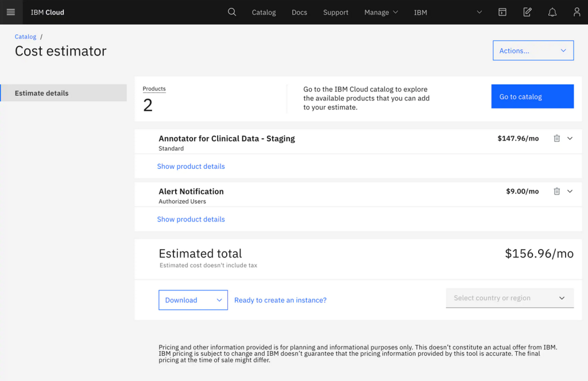Expand Alert Notification row chevron
This screenshot has height=381, width=588.
point(570,191)
